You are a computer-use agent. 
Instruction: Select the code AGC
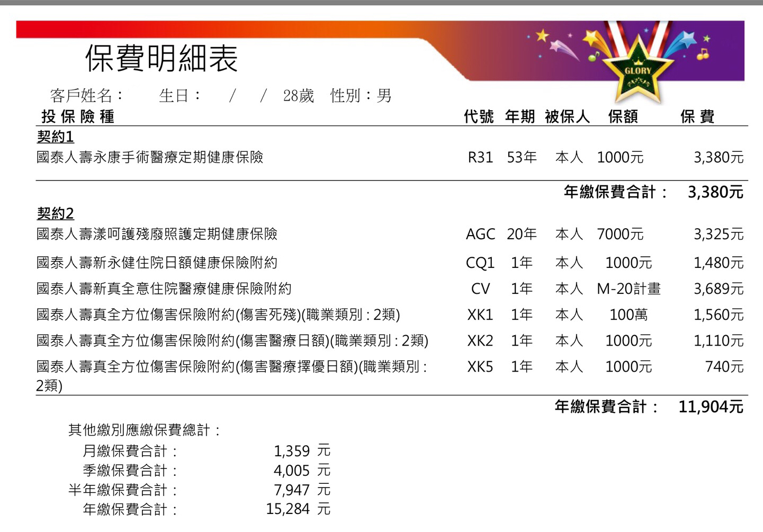(x=480, y=234)
